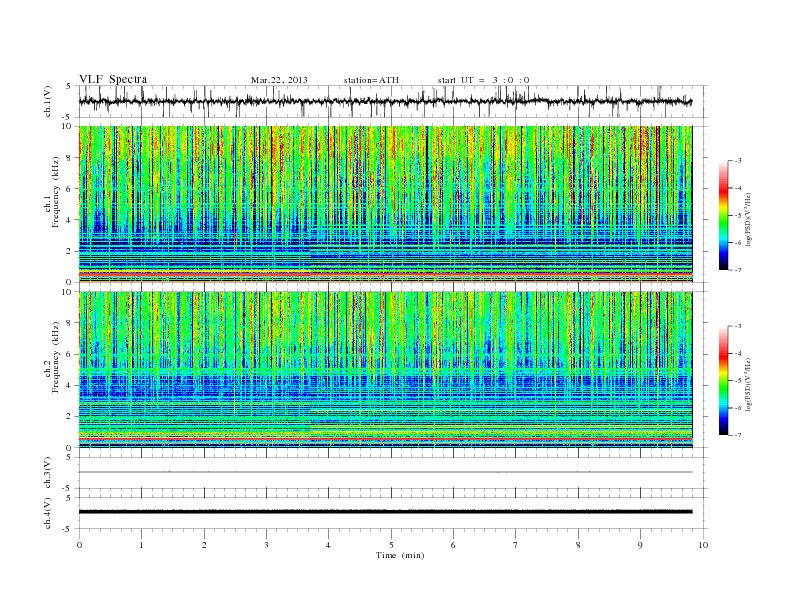Click the "ch.4(V)" axis label
The height and width of the screenshot is (612, 792).
point(48,513)
